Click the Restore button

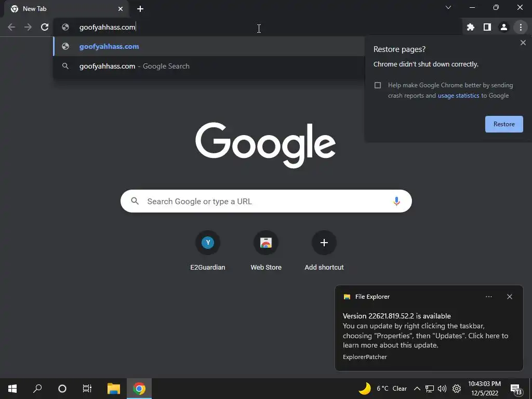click(504, 124)
